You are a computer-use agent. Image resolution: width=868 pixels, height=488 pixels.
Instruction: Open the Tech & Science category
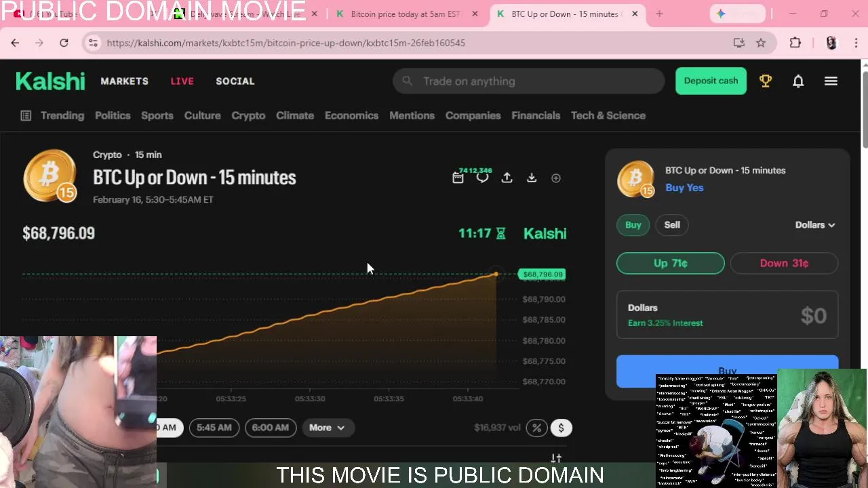click(608, 116)
